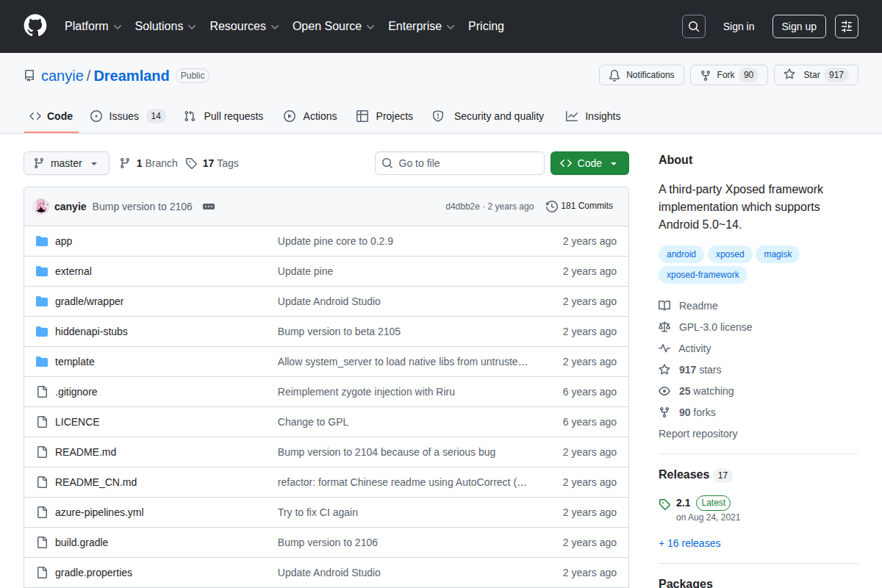
Task: Open the Dreamland repository name link
Action: [x=132, y=76]
